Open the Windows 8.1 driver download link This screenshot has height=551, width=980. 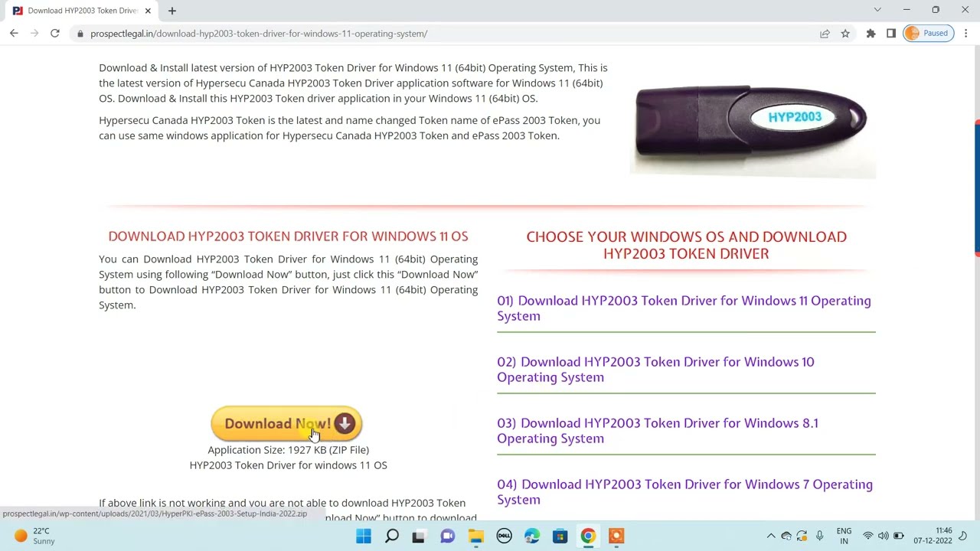click(658, 431)
